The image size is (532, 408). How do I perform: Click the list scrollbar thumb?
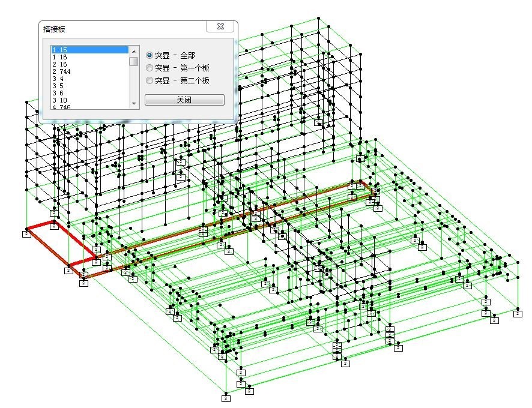point(134,61)
